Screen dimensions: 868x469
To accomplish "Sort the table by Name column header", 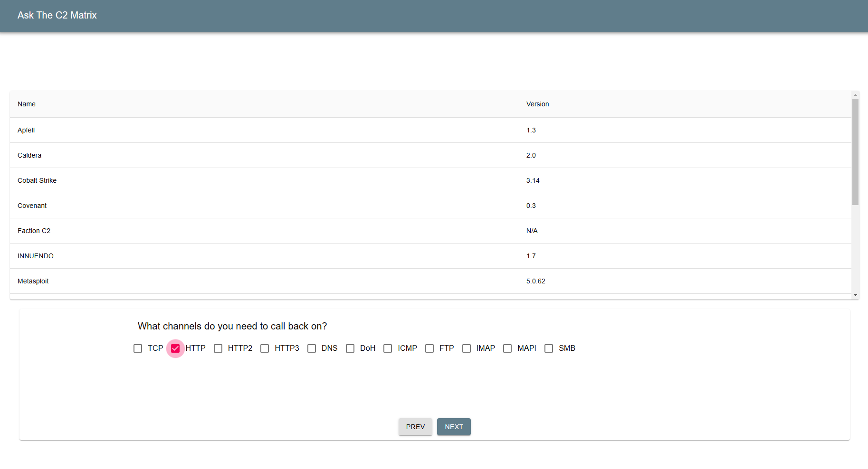I will (x=27, y=104).
